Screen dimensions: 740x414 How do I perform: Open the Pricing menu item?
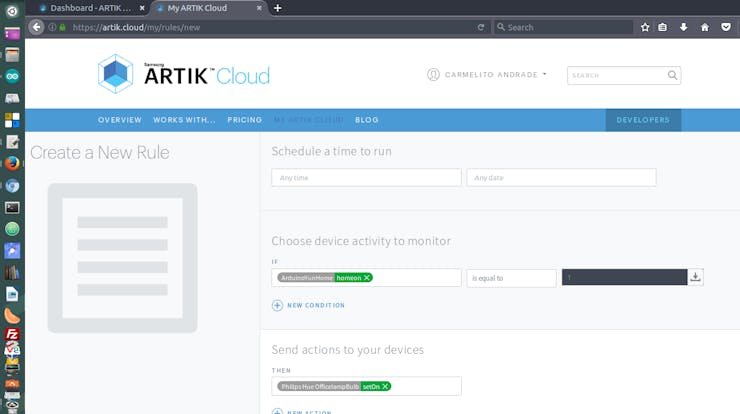coord(244,120)
